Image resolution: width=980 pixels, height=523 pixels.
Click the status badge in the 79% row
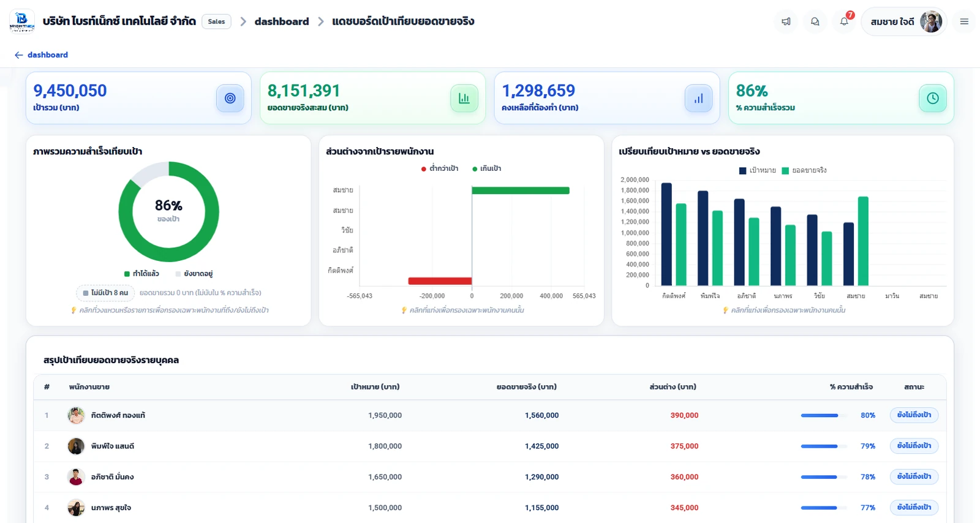click(x=914, y=445)
